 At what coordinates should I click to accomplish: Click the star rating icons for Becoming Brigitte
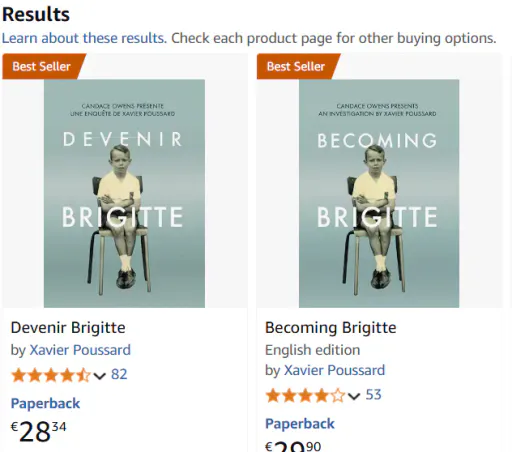(305, 396)
